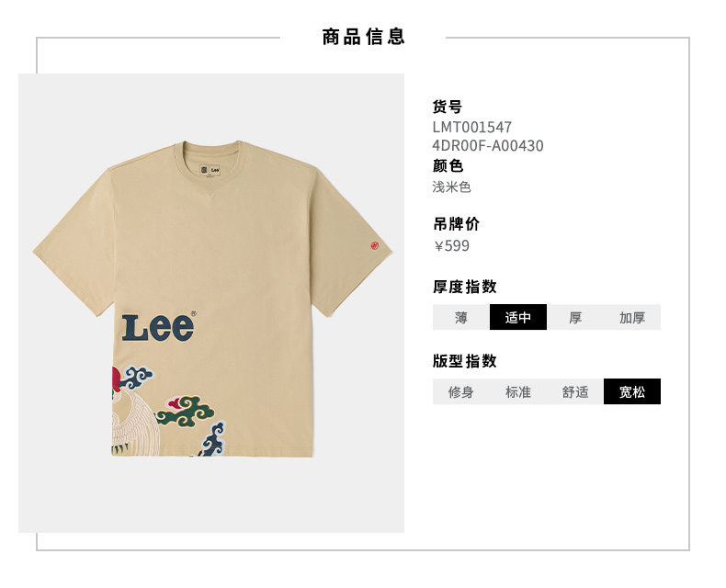Click the navy Lee logo on the shirt
This screenshot has width=726, height=588.
point(158,328)
